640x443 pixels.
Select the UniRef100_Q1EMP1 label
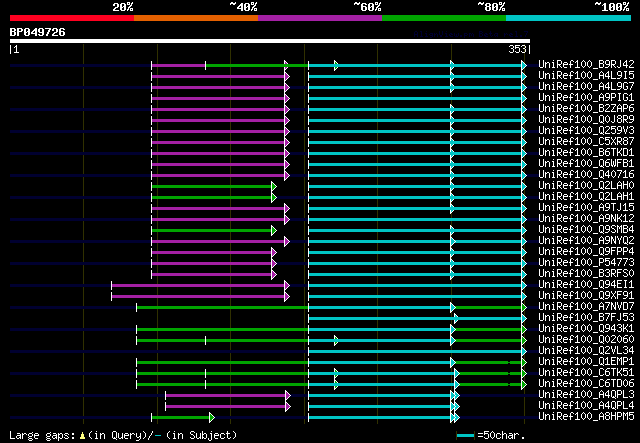click(x=586, y=362)
